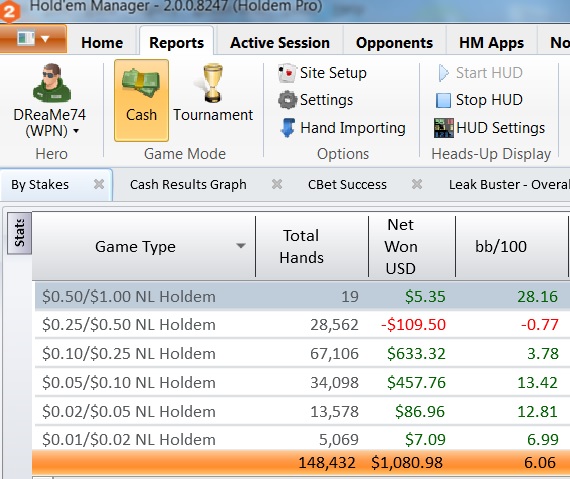
Task: Switch to Tournament game mode trophy icon
Action: click(x=213, y=84)
